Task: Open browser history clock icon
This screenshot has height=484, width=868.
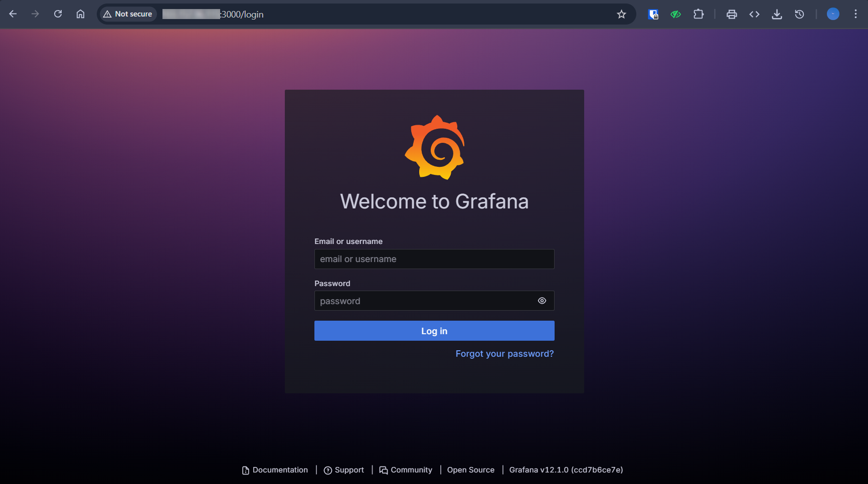Action: (x=799, y=14)
